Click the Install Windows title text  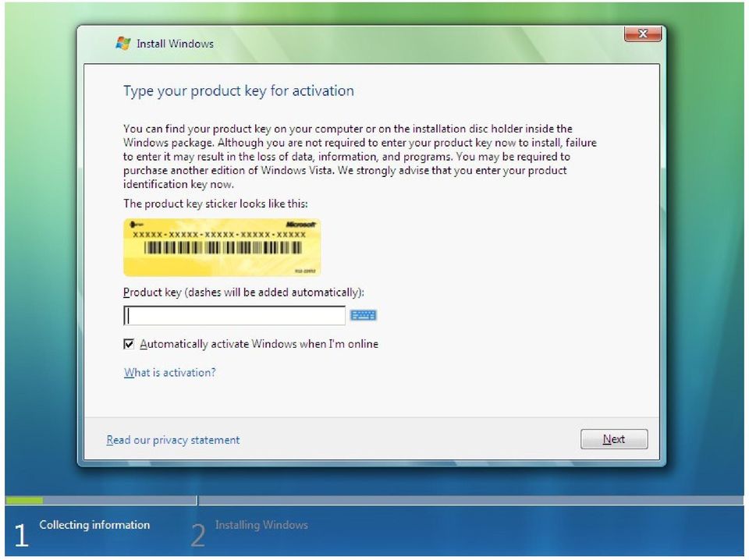coord(175,44)
